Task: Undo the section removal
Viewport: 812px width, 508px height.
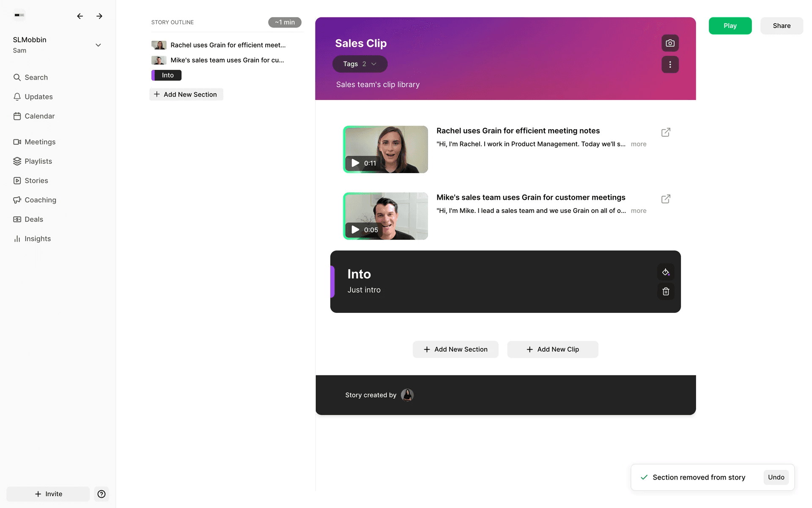Action: click(776, 477)
